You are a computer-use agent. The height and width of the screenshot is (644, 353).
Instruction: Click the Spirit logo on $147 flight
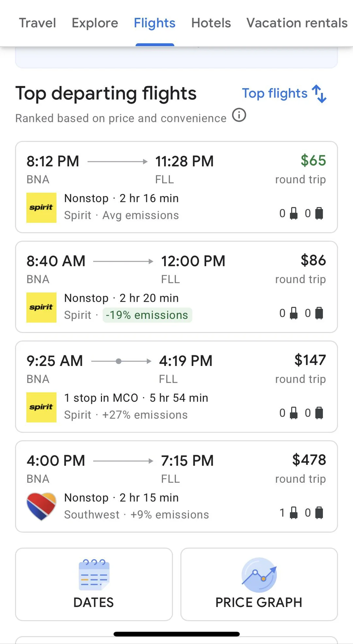point(41,407)
